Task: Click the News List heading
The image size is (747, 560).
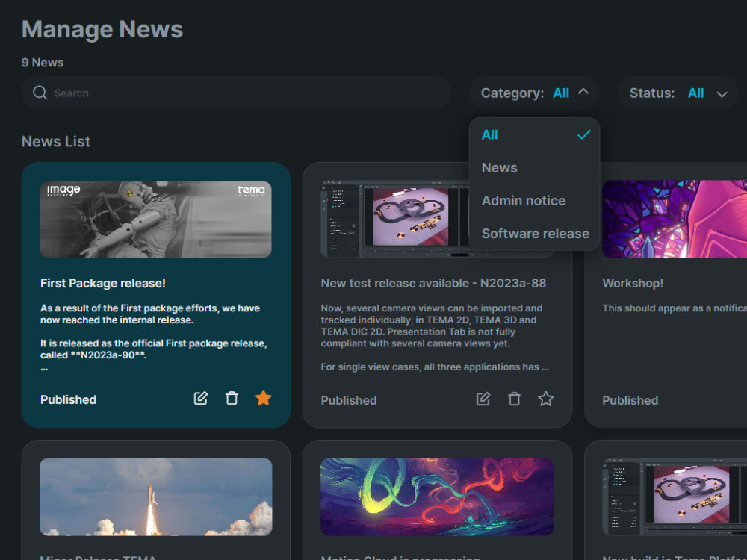Action: [x=56, y=141]
